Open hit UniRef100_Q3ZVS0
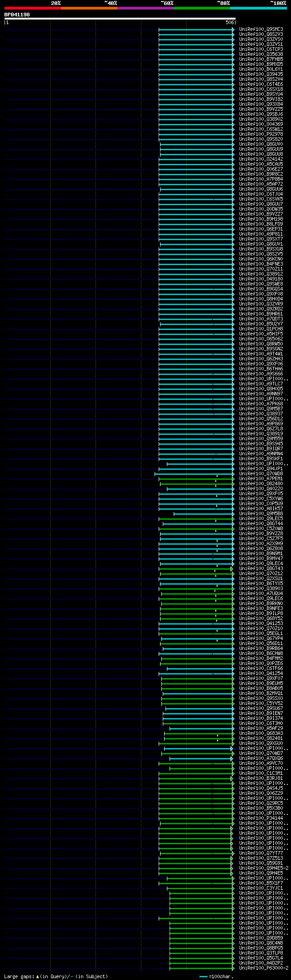Viewport: 291px width, 980px height. point(261,39)
